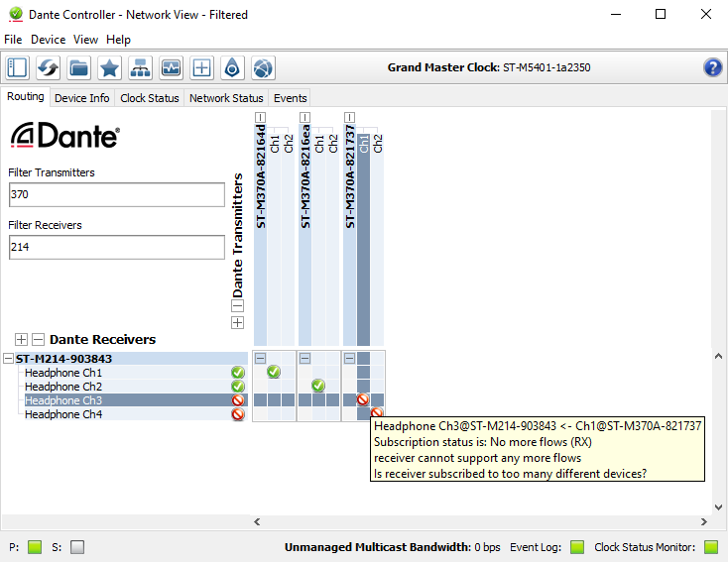The width and height of the screenshot is (728, 562).
Task: Click the refresh arrows toolbar icon
Action: (x=48, y=67)
